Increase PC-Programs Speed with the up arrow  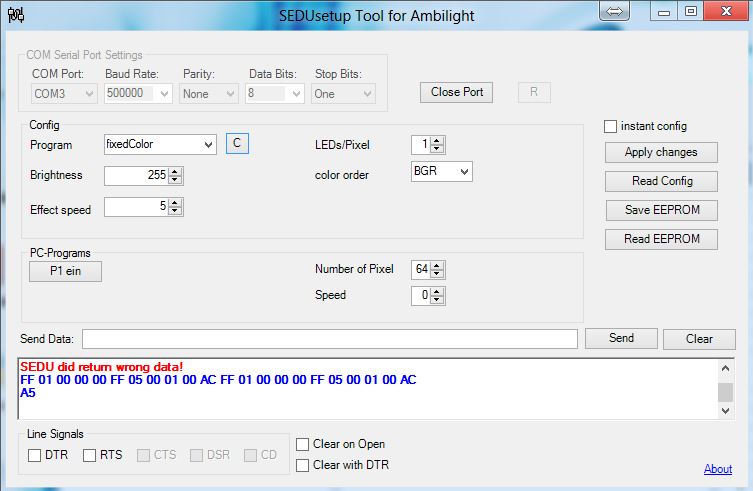coord(437,291)
